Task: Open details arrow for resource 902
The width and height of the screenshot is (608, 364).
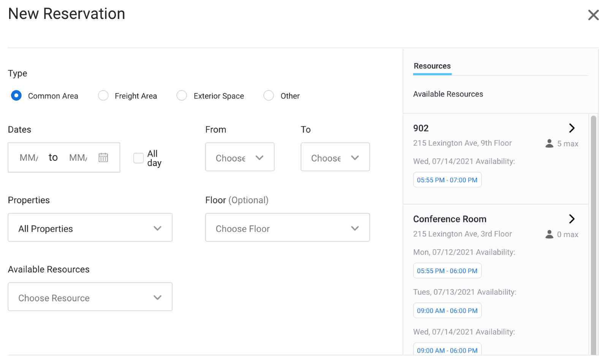Action: (x=572, y=128)
